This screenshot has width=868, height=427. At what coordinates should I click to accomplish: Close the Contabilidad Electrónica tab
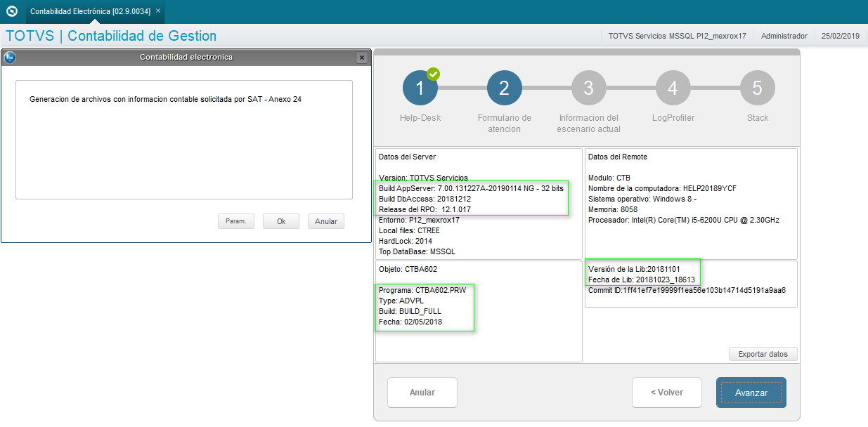point(158,11)
